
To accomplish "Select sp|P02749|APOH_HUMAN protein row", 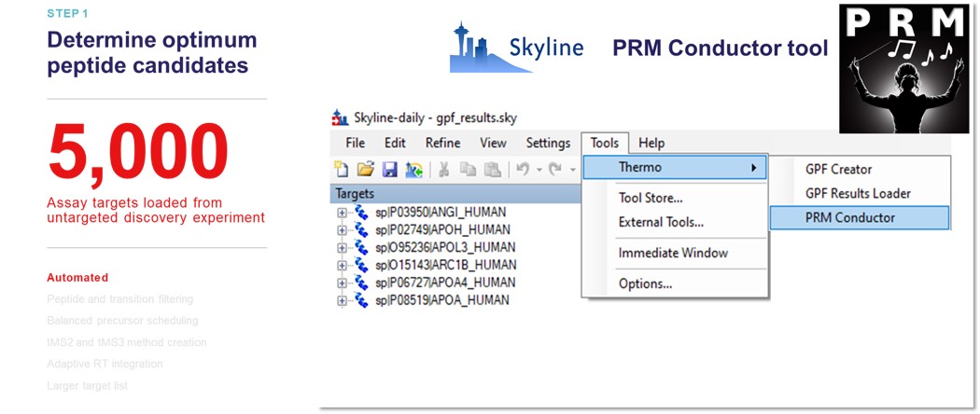I will coord(442,229).
